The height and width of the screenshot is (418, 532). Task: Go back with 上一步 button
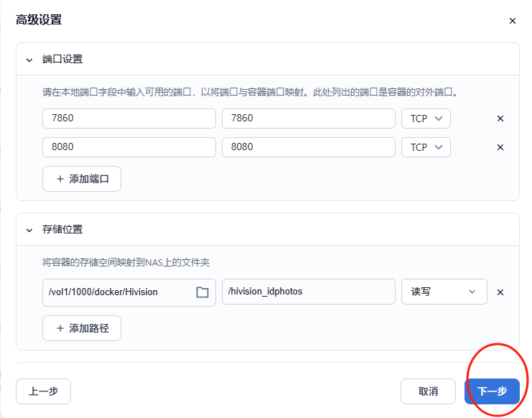tap(43, 391)
